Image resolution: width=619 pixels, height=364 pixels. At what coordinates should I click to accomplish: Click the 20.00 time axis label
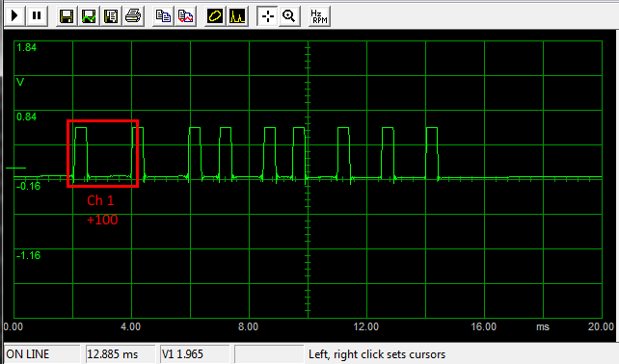pyautogui.click(x=602, y=326)
